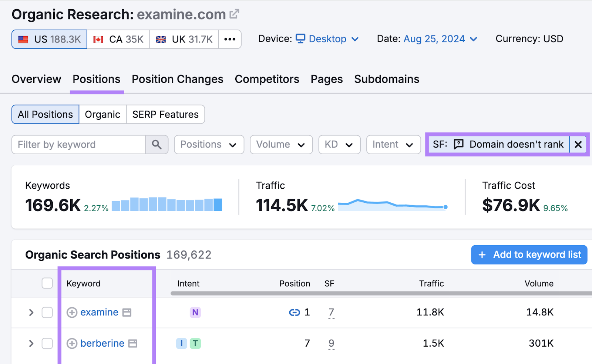Click the plus icon next to "examine" keyword
The width and height of the screenshot is (592, 364).
pos(72,313)
